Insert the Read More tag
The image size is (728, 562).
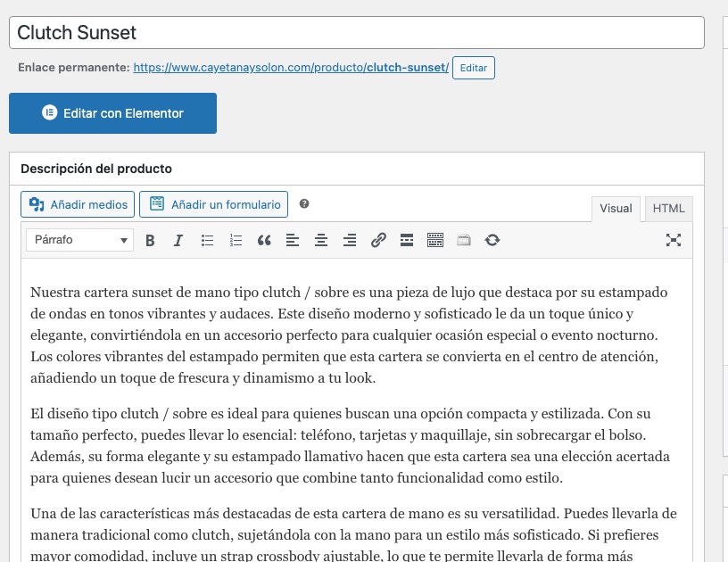(x=407, y=240)
